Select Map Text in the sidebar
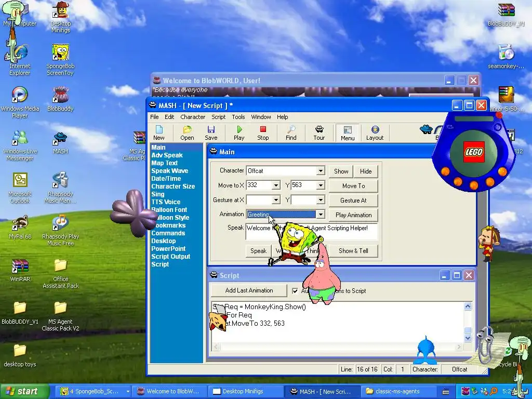 coord(165,163)
